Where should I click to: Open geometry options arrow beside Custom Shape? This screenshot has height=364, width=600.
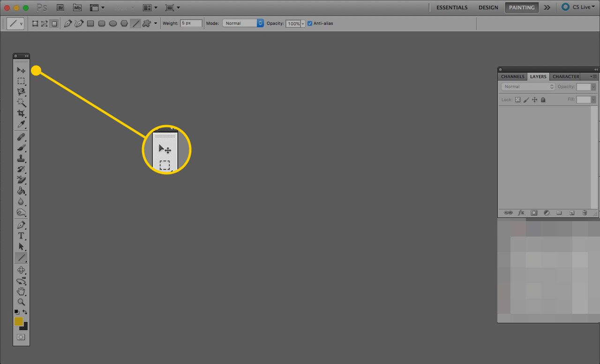156,23
